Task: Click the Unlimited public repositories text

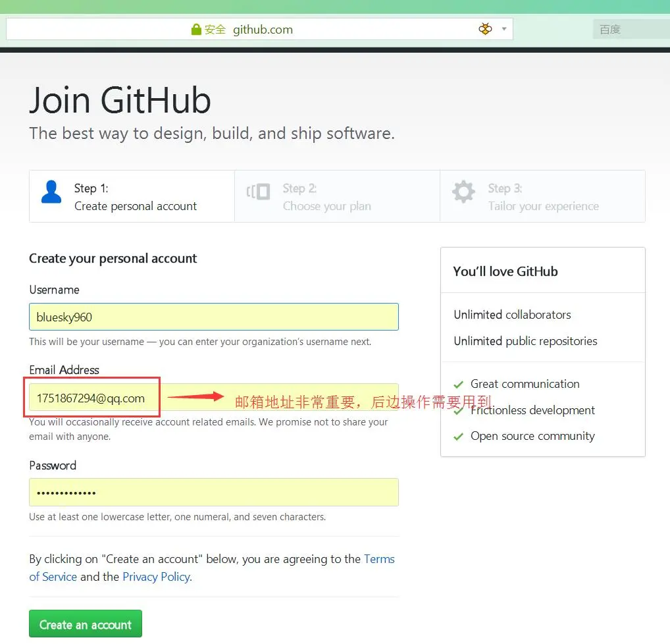Action: tap(526, 341)
